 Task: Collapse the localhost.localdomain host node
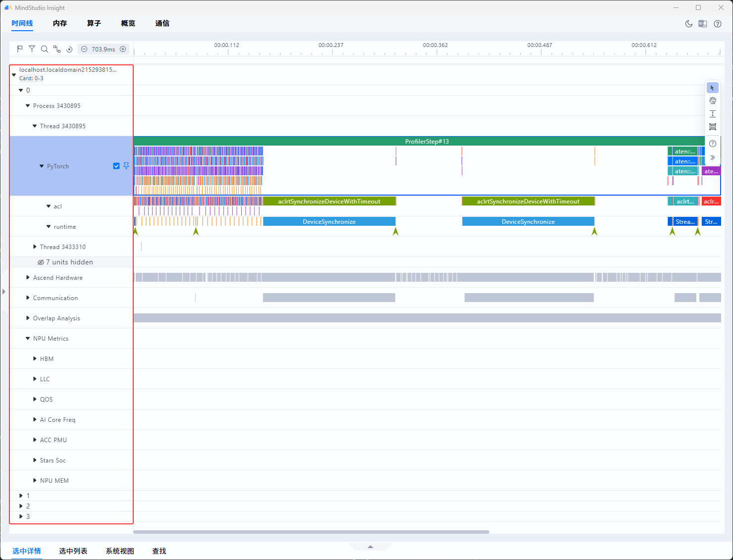[x=14, y=75]
